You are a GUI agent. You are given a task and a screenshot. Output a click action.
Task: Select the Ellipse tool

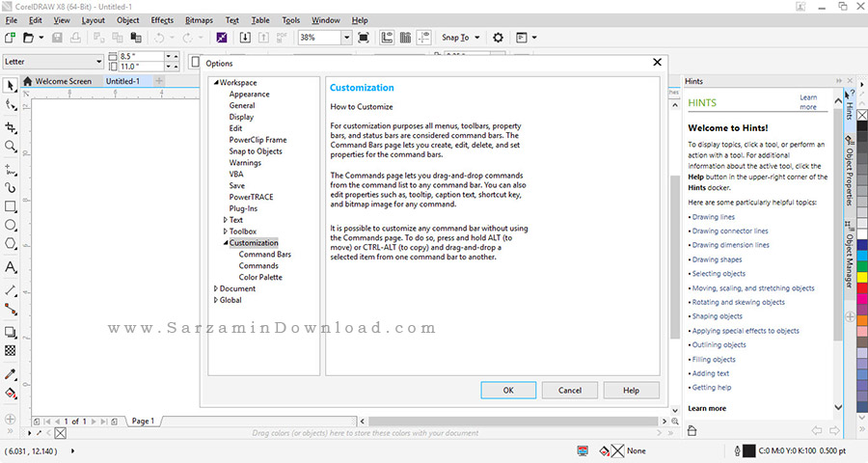(x=10, y=225)
